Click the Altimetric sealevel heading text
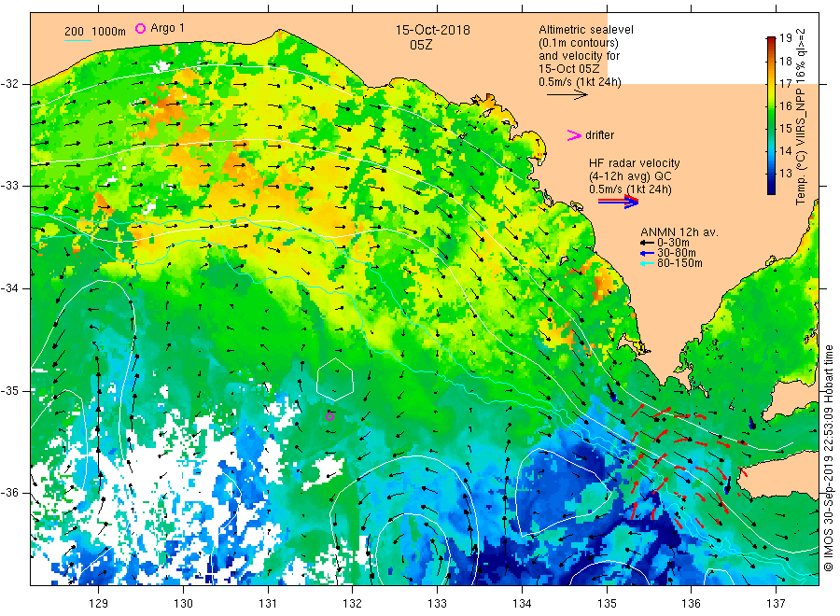Screen dimensions: 840x616 586,30
